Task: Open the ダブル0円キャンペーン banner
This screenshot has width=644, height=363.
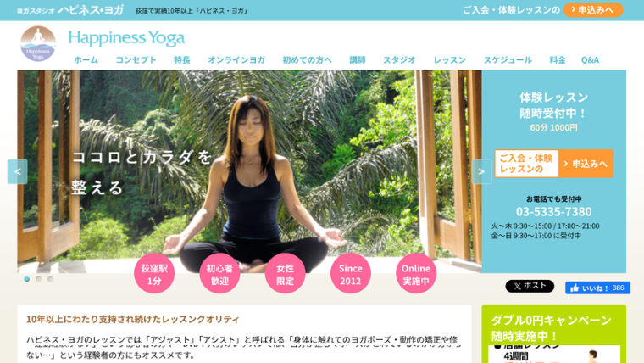Action: pyautogui.click(x=553, y=334)
